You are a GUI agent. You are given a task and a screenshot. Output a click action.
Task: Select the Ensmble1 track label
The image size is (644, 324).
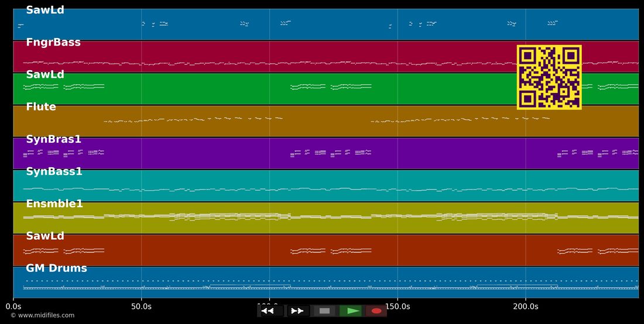(54, 204)
